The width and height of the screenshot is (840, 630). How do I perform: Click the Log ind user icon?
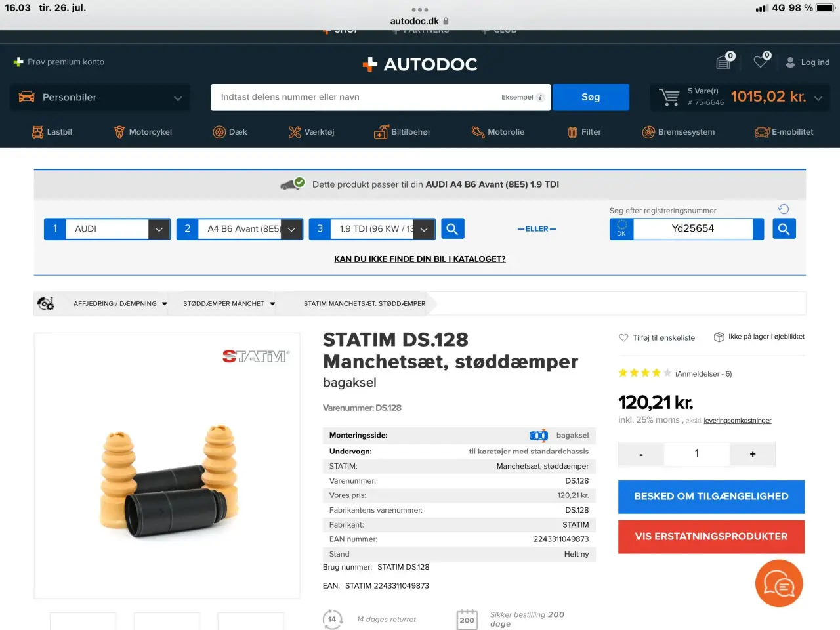[x=790, y=62]
